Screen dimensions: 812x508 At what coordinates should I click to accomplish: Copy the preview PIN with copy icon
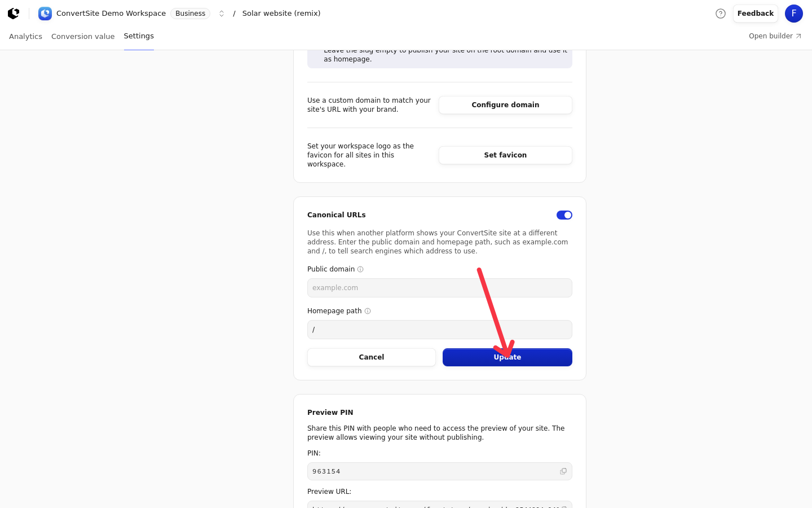[563, 471]
